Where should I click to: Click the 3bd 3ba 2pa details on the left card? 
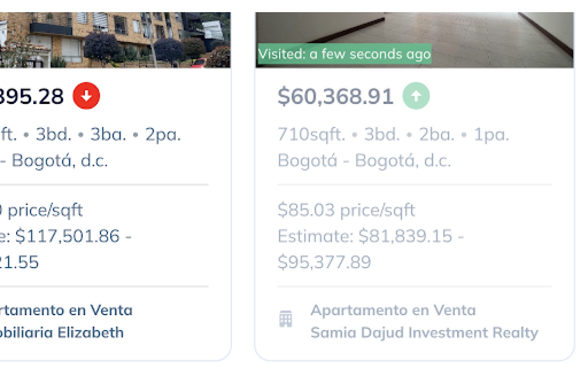tap(91, 134)
